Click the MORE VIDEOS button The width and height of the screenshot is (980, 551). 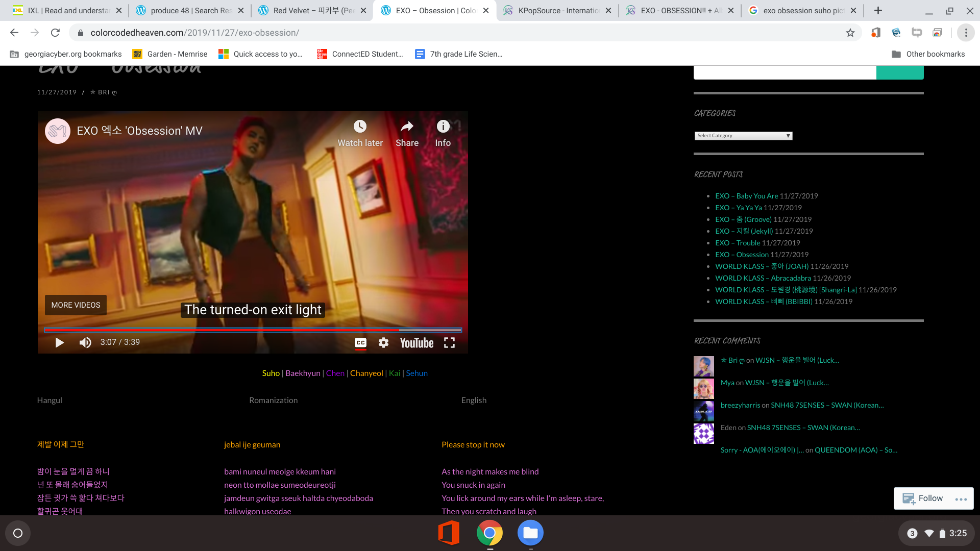coord(76,305)
